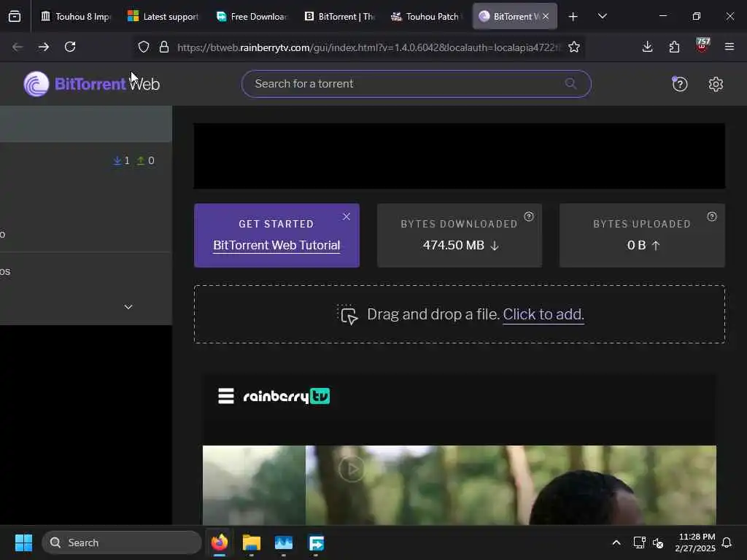Open the Firefox extensions menu

[x=674, y=47]
